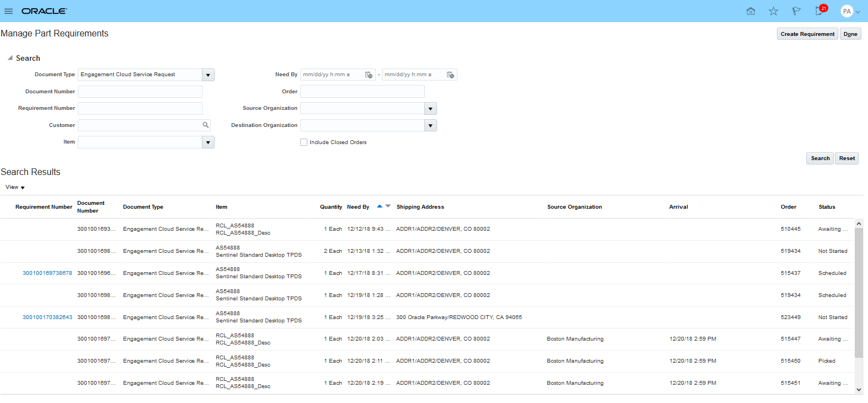Click the Customer search magnifier icon

click(206, 125)
